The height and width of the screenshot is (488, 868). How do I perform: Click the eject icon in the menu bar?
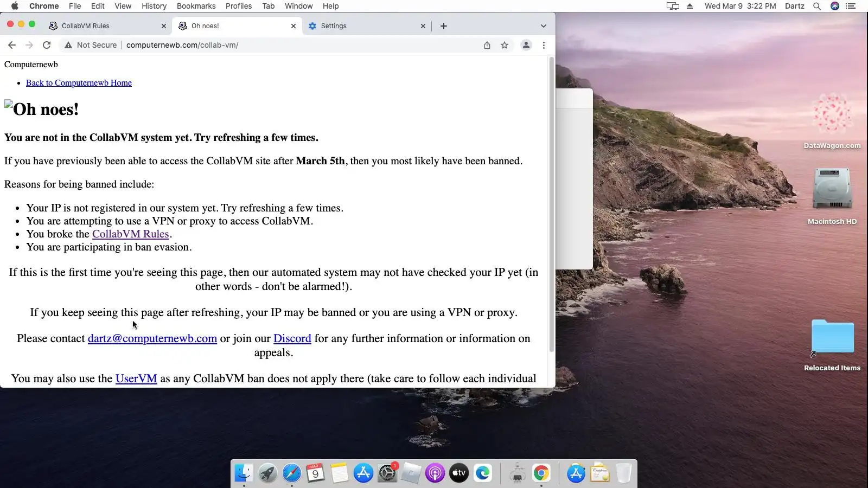(690, 6)
